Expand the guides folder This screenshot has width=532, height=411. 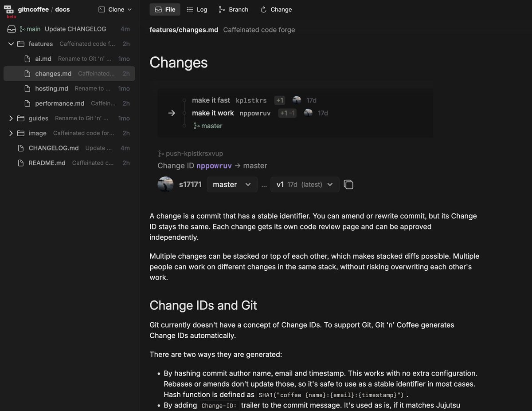click(11, 118)
